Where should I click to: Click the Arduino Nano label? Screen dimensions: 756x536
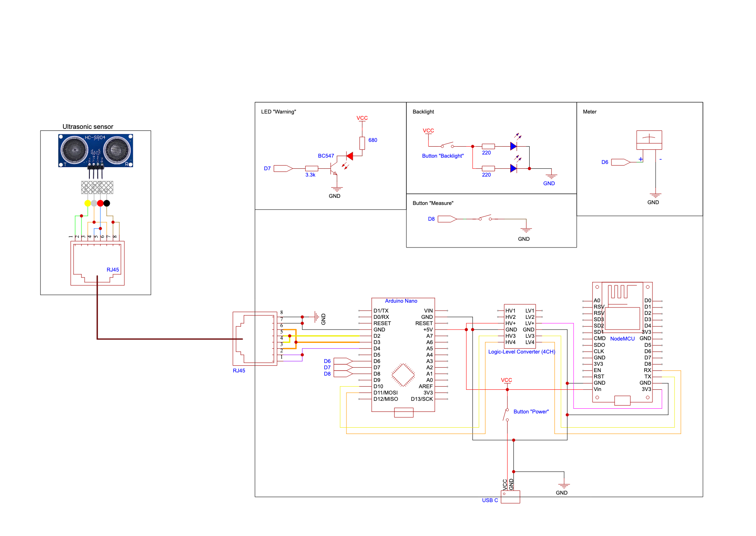[x=401, y=301]
